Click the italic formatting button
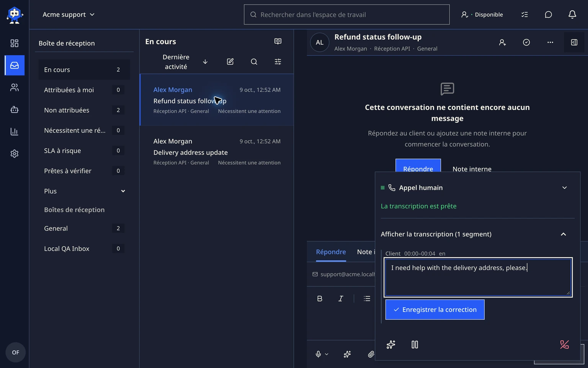This screenshot has height=368, width=588. coord(341,299)
